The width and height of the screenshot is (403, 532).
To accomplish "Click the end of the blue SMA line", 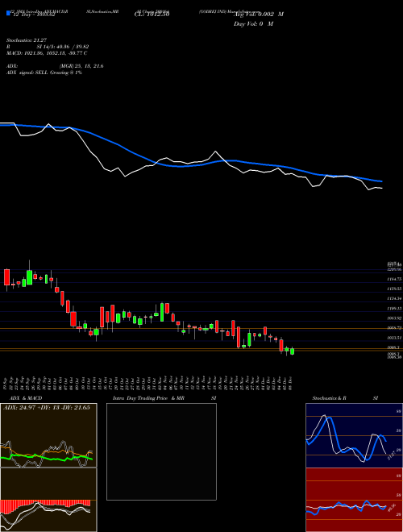I will pyautogui.click(x=381, y=181).
